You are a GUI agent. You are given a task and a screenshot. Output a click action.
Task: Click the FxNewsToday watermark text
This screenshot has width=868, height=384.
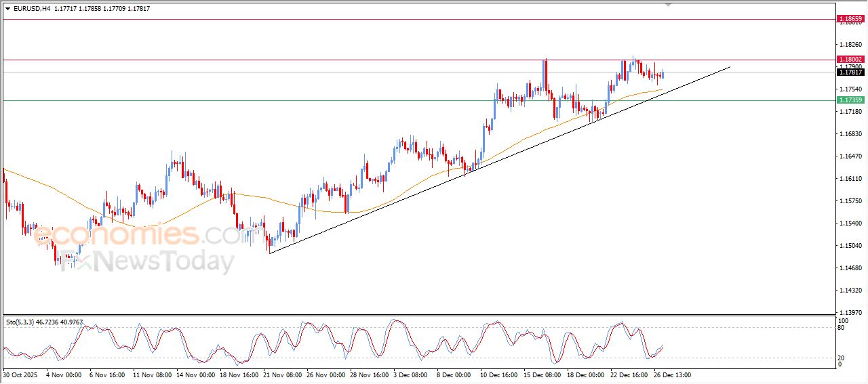pos(146,262)
